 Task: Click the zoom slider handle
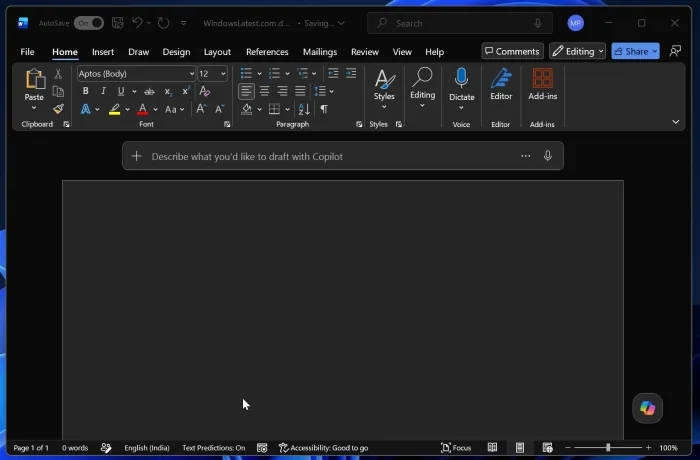[x=608, y=447]
